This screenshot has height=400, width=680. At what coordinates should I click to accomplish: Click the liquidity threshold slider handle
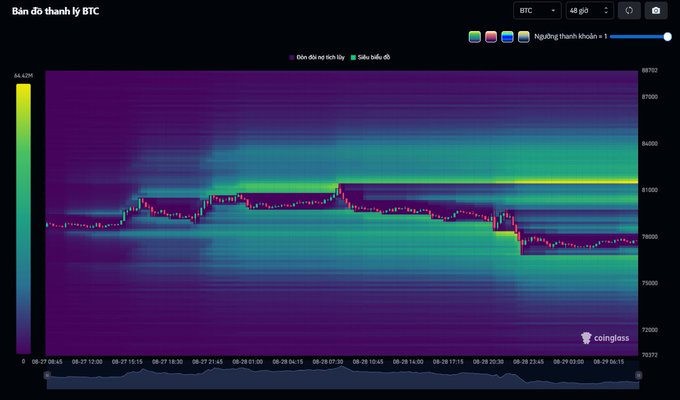click(x=667, y=37)
